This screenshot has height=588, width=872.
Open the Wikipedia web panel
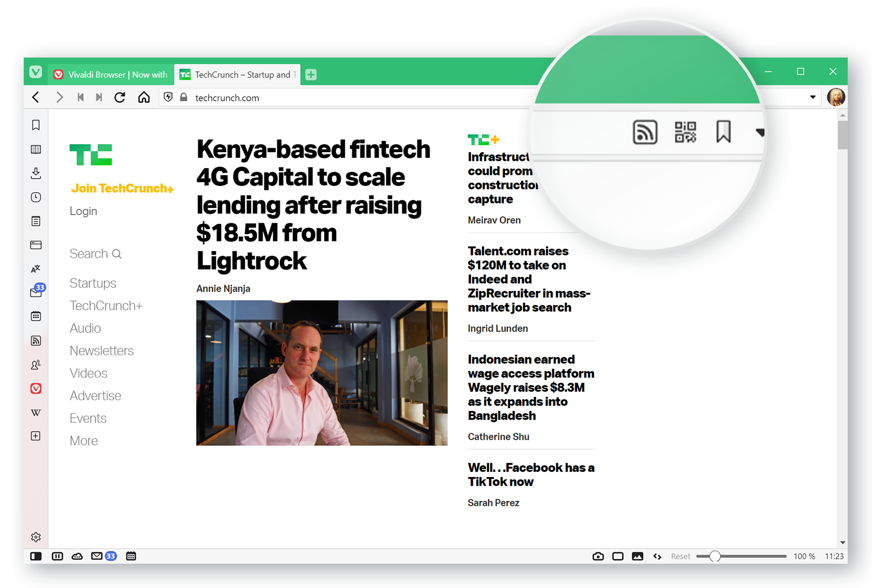click(x=36, y=413)
